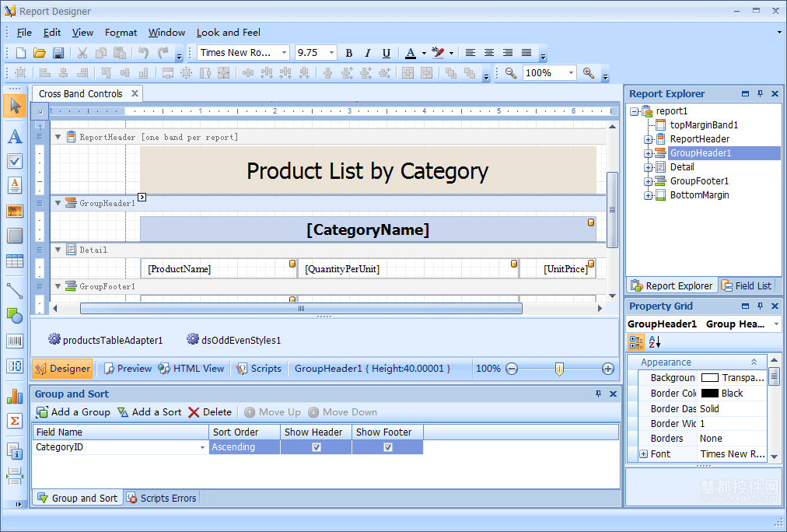Select the Chart control tool
The height and width of the screenshot is (532, 787).
coord(15,397)
